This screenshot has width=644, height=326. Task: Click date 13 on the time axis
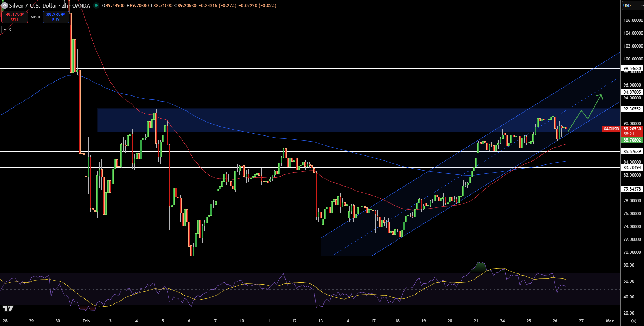pyautogui.click(x=321, y=321)
